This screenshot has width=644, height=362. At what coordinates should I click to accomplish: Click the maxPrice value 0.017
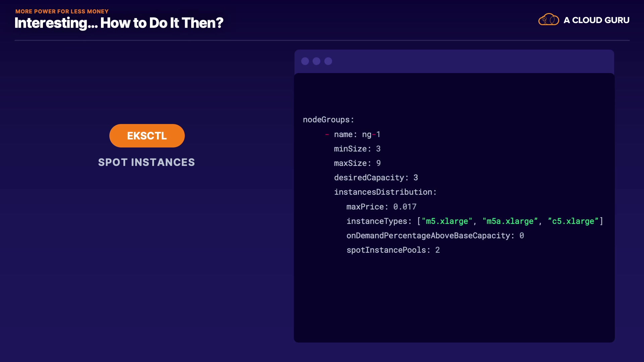coord(405,207)
